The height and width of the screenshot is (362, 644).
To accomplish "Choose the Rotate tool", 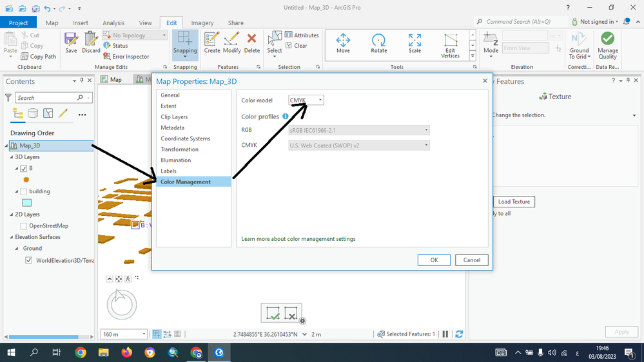I will (378, 44).
